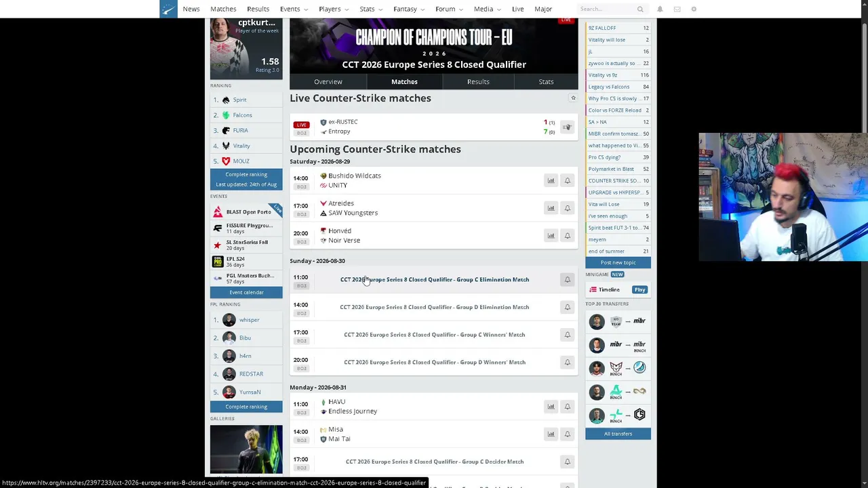This screenshot has width=868, height=488.
Task: Click the HLTV logo in the top bar
Action: 168,9
